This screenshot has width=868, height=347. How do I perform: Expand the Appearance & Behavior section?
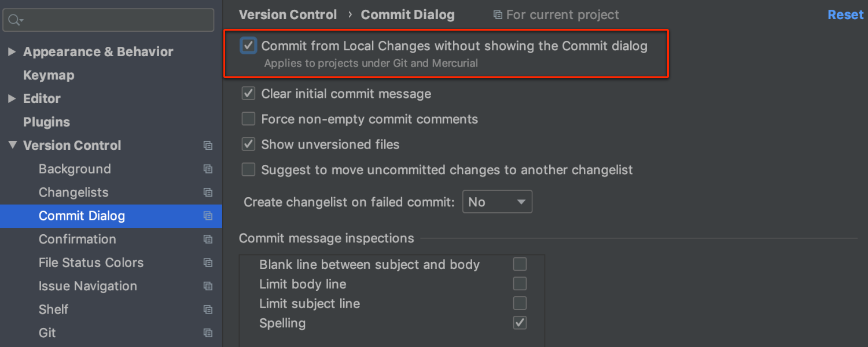coord(12,51)
